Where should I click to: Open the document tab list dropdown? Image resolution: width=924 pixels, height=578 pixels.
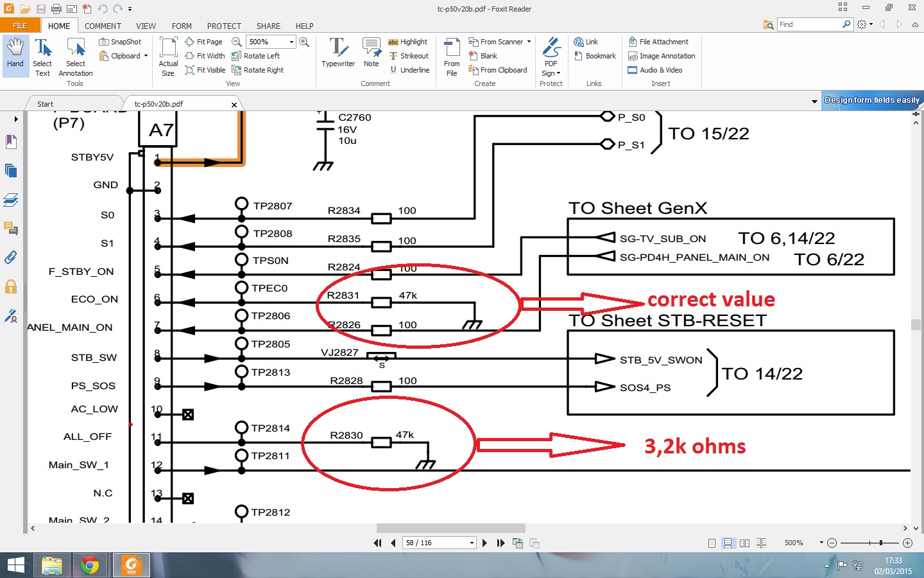click(x=814, y=101)
